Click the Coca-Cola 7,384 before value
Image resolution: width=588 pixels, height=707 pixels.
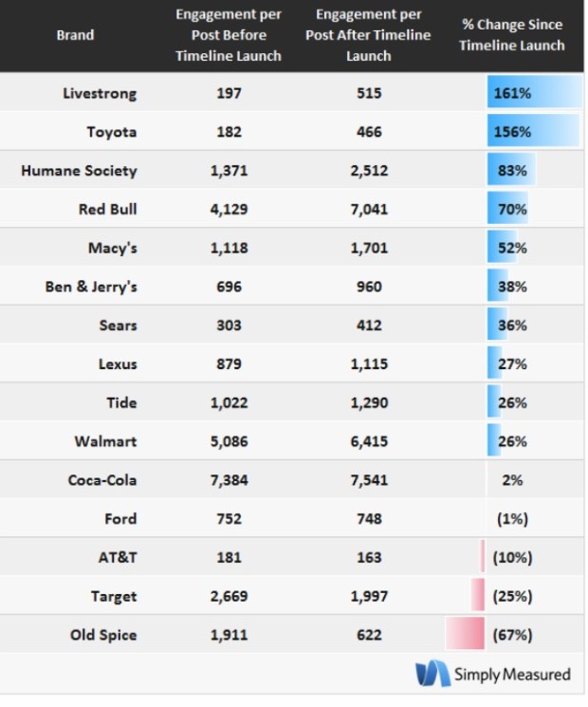(x=229, y=479)
